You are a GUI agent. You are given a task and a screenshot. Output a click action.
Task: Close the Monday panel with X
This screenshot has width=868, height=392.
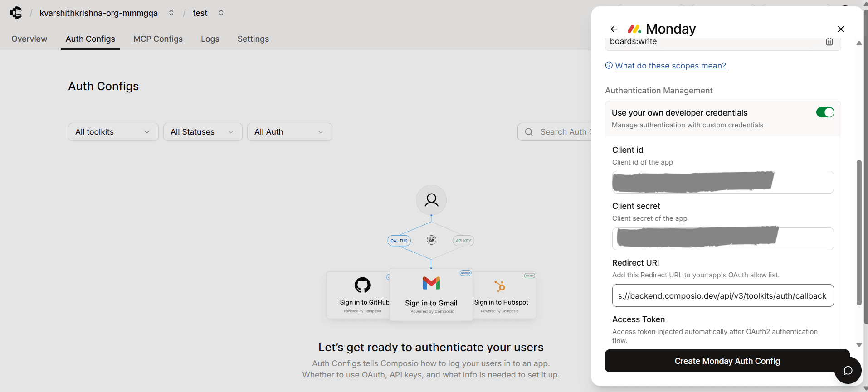841,29
